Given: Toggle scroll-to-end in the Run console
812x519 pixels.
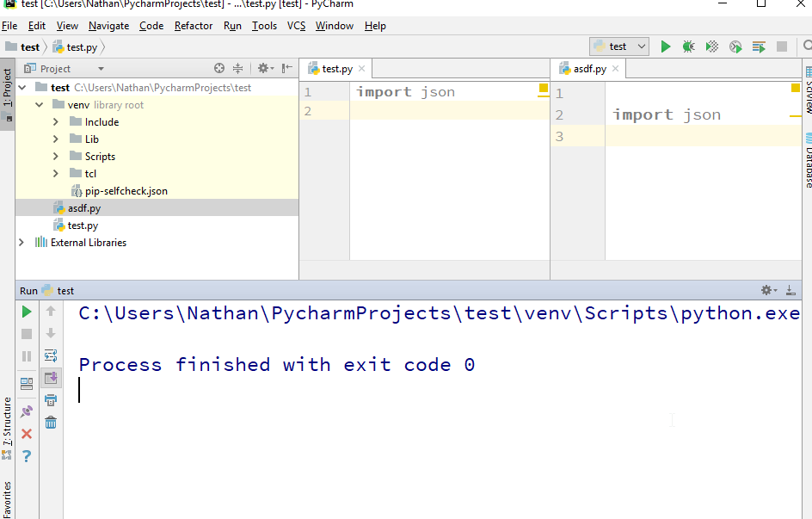Looking at the screenshot, I should (x=51, y=377).
